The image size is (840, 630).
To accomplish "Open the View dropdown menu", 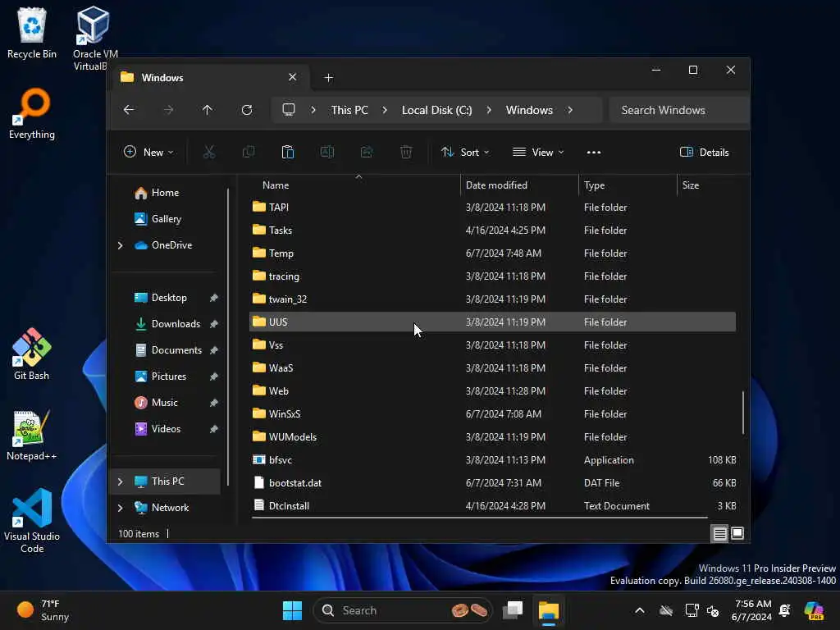I will [538, 152].
